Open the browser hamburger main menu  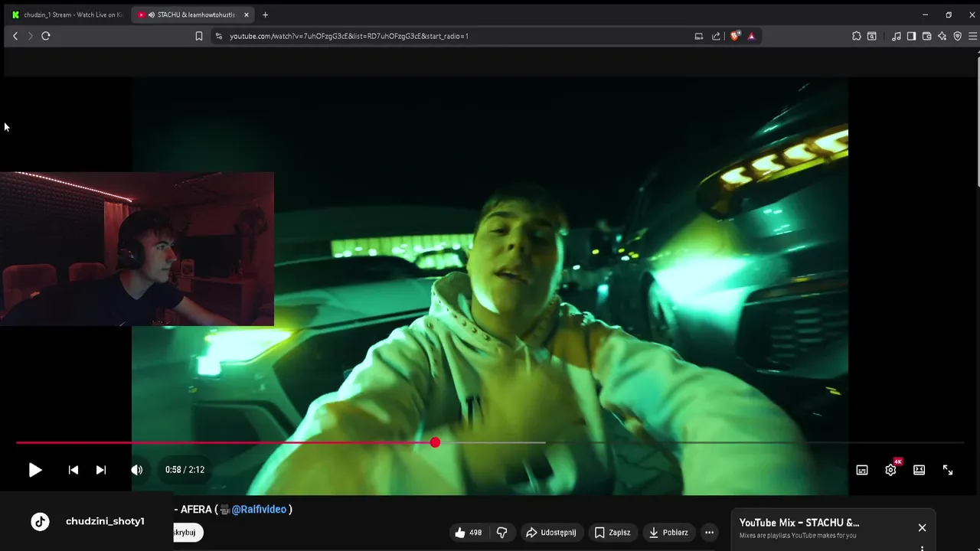pyautogui.click(x=973, y=36)
